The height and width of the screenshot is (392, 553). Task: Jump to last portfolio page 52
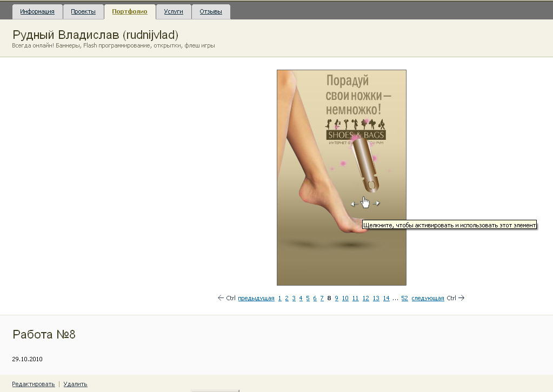(404, 298)
